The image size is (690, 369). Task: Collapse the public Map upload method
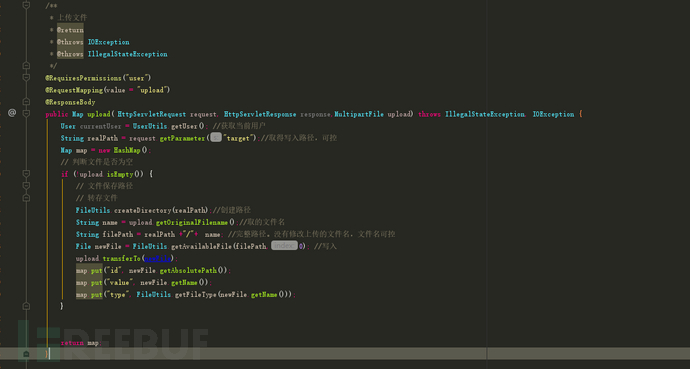26,114
